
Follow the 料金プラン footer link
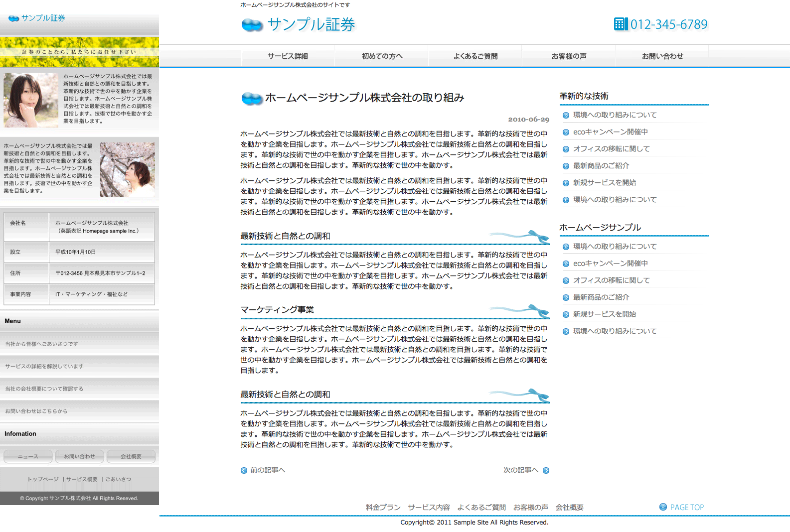point(383,507)
